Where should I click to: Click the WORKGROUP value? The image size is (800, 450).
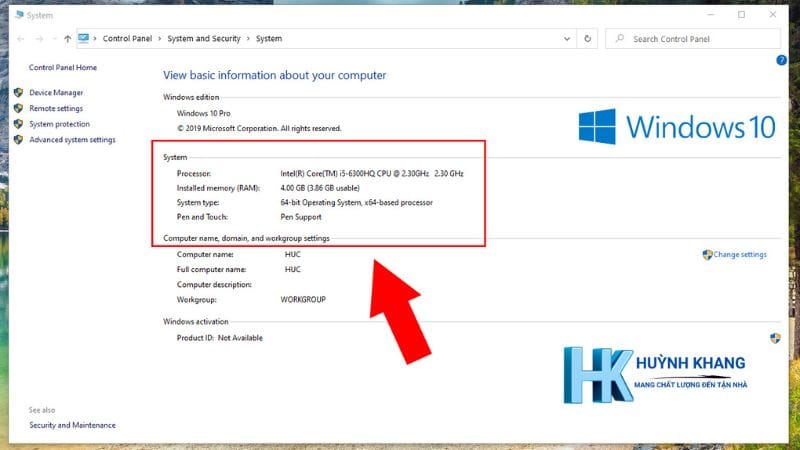click(303, 299)
